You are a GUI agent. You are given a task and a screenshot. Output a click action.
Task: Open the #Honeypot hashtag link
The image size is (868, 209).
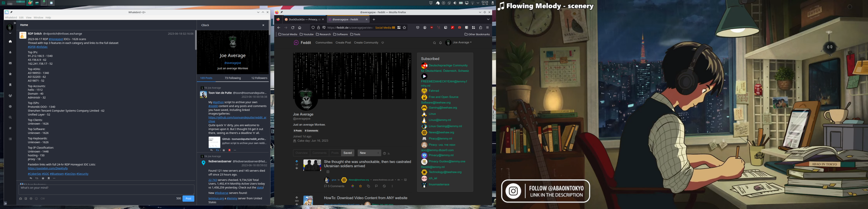coord(56,39)
